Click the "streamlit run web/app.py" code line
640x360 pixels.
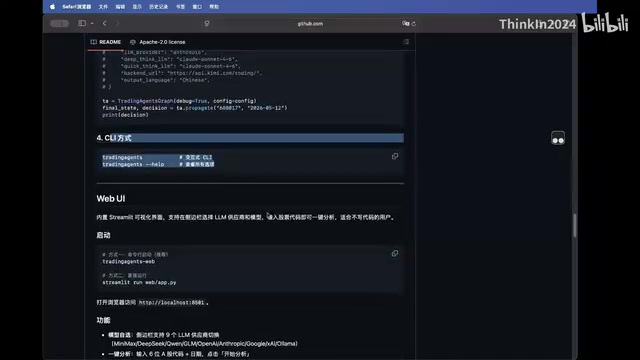click(x=139, y=282)
